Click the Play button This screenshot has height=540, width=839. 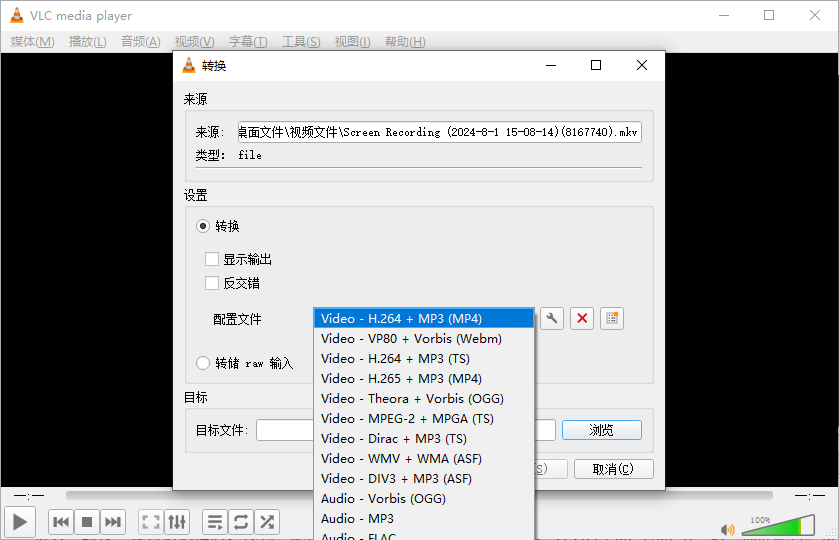coord(20,522)
